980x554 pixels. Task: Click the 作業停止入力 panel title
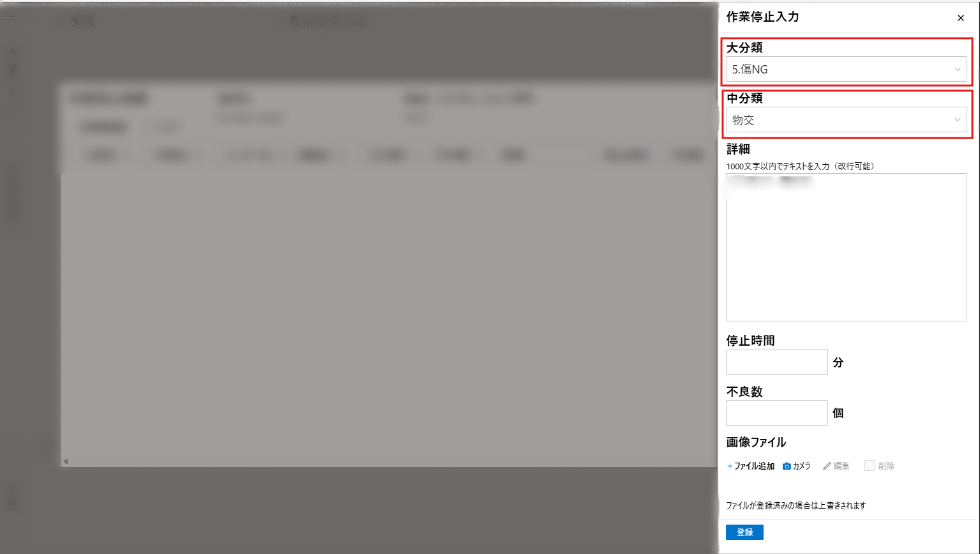762,17
